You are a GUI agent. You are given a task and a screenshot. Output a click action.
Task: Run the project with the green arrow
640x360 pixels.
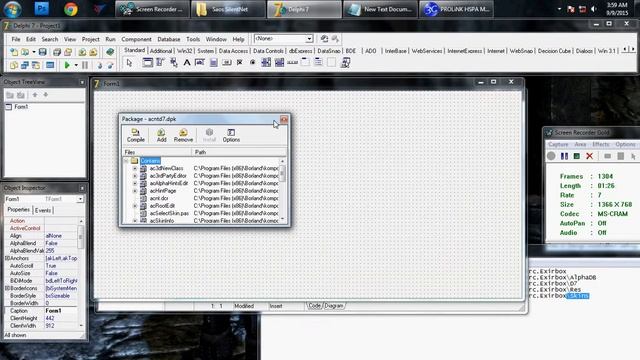pos(67,65)
